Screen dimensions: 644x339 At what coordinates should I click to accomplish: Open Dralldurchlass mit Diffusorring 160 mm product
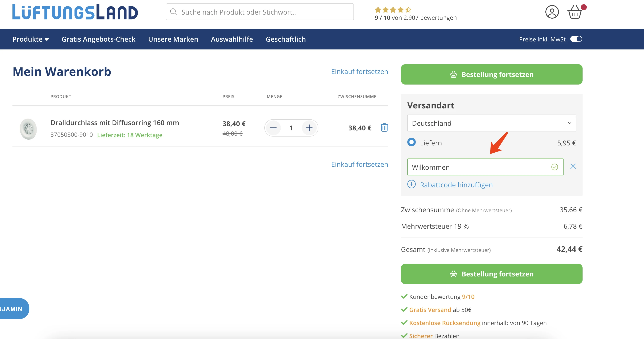(x=114, y=123)
